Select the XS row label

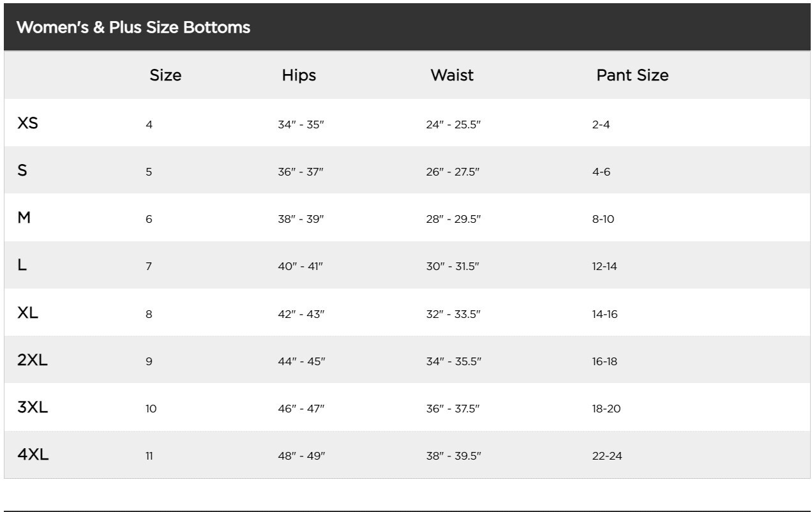tap(27, 123)
